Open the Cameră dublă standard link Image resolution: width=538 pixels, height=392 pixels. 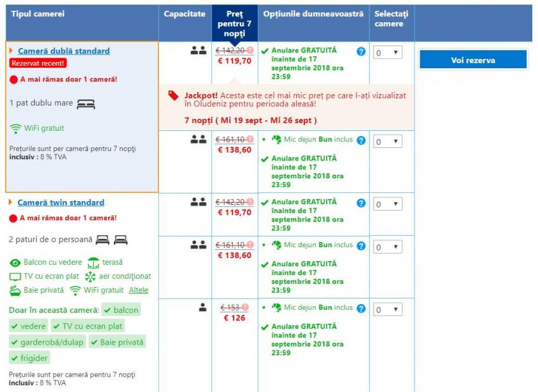[x=63, y=51]
